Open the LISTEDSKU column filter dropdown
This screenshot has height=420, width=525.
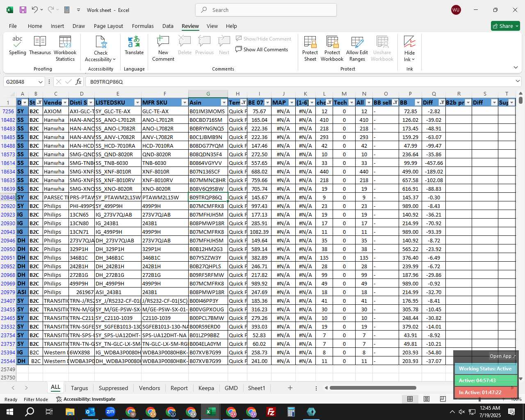137,103
